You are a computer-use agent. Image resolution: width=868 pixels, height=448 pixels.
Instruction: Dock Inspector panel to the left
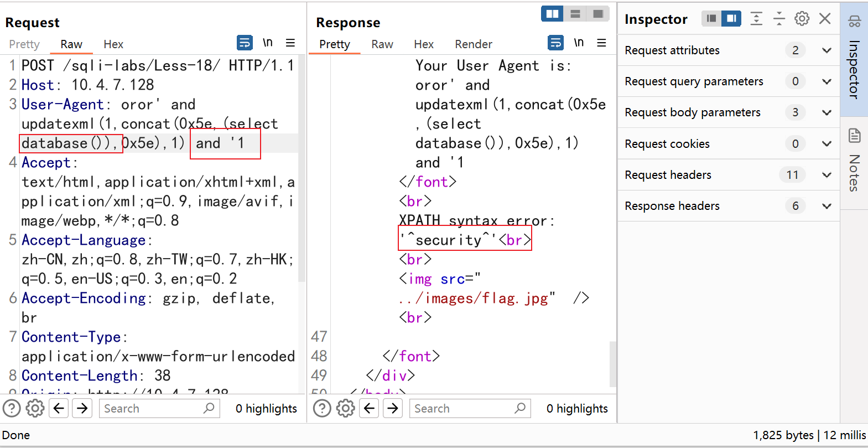[x=711, y=19]
